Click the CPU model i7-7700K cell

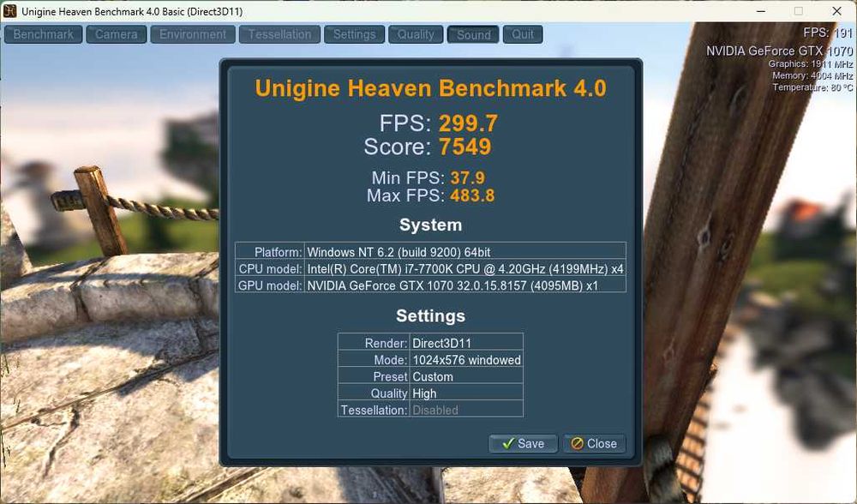point(465,268)
